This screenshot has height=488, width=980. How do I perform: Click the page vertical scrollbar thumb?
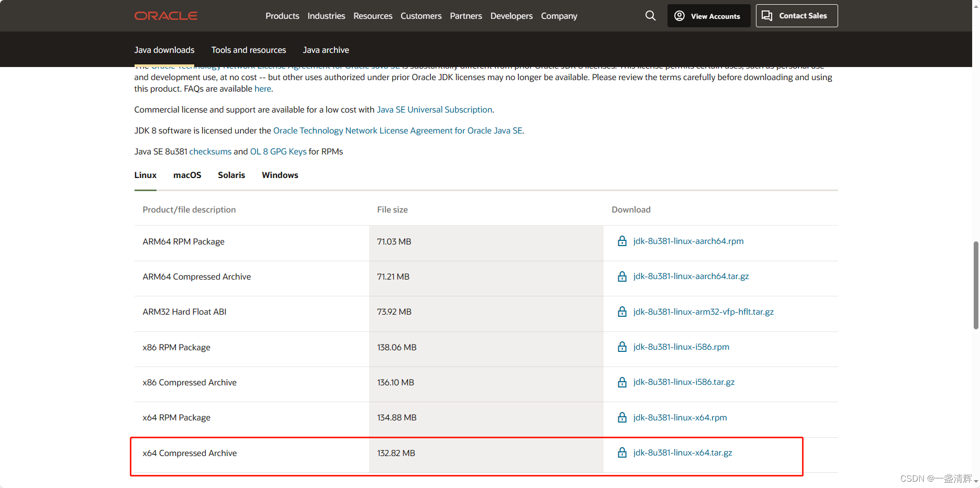tap(976, 285)
